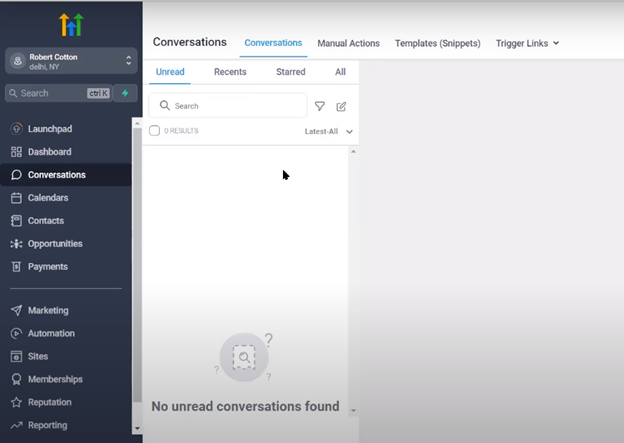Viewport: 624px width, 443px height.
Task: Click magnifier icon in conversations search
Action: point(164,105)
